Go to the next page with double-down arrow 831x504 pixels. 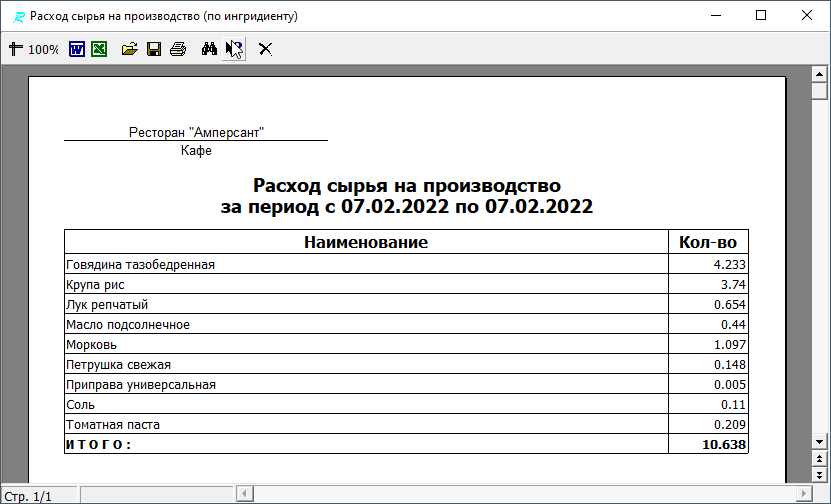click(819, 476)
